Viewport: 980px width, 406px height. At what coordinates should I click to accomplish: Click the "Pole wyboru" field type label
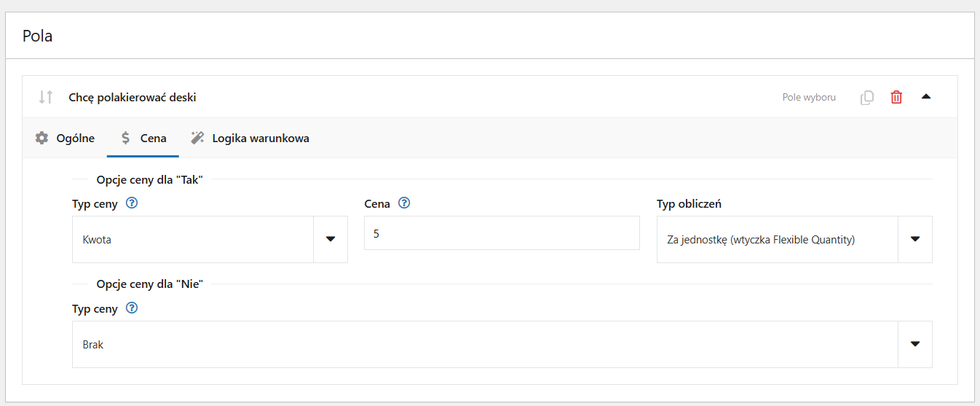coord(809,97)
